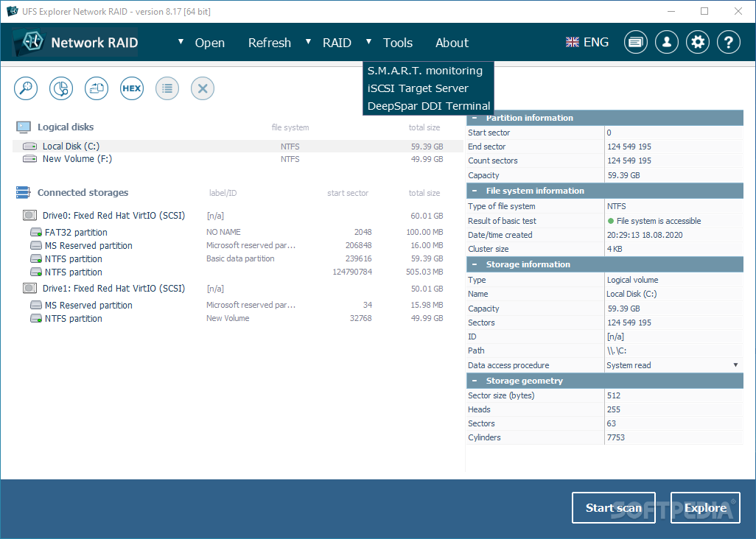Open the Data access procedure dropdown
756x539 pixels.
tap(736, 365)
